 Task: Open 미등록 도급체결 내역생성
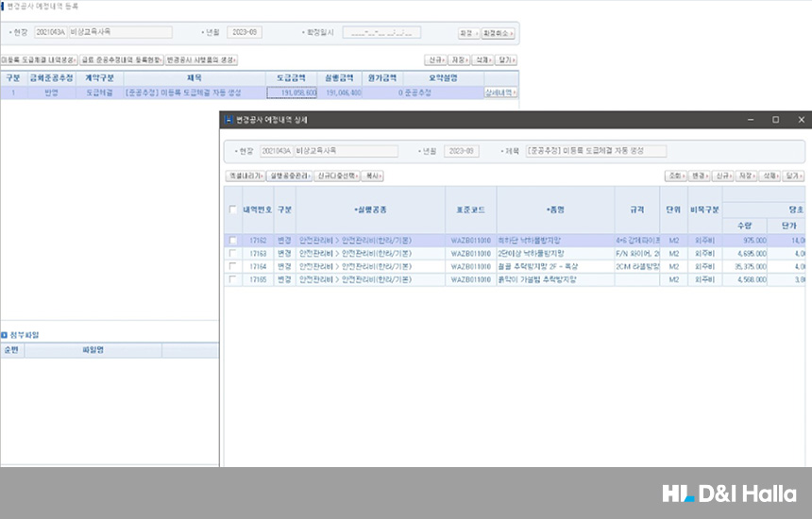coord(38,60)
